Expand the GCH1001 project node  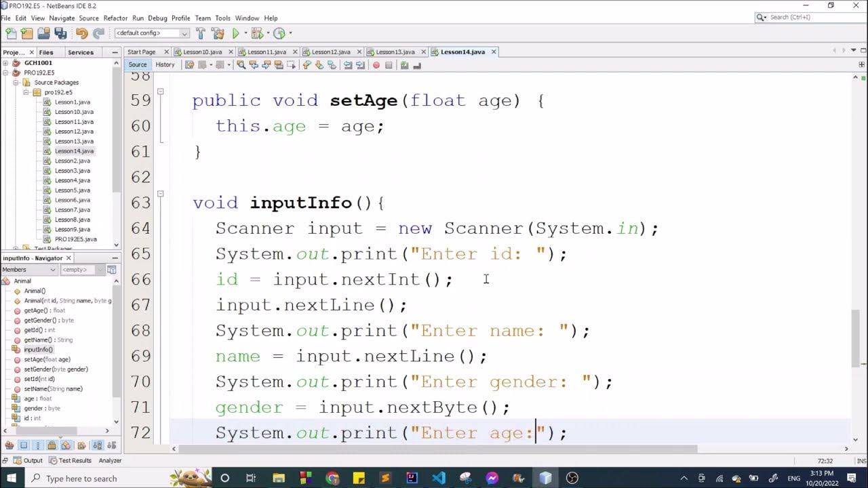5,63
